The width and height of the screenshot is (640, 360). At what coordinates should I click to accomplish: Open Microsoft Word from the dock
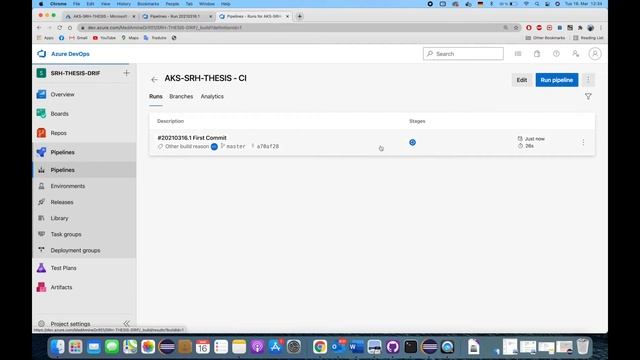[x=356, y=347]
